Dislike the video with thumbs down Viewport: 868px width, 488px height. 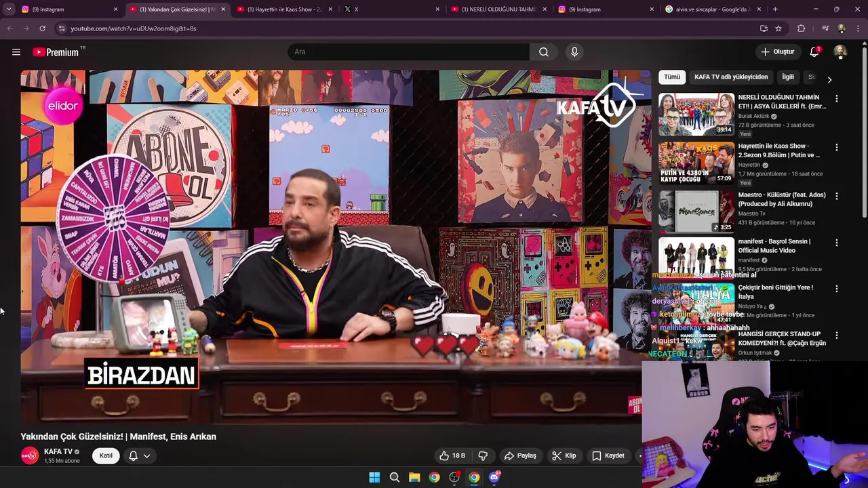pos(483,456)
